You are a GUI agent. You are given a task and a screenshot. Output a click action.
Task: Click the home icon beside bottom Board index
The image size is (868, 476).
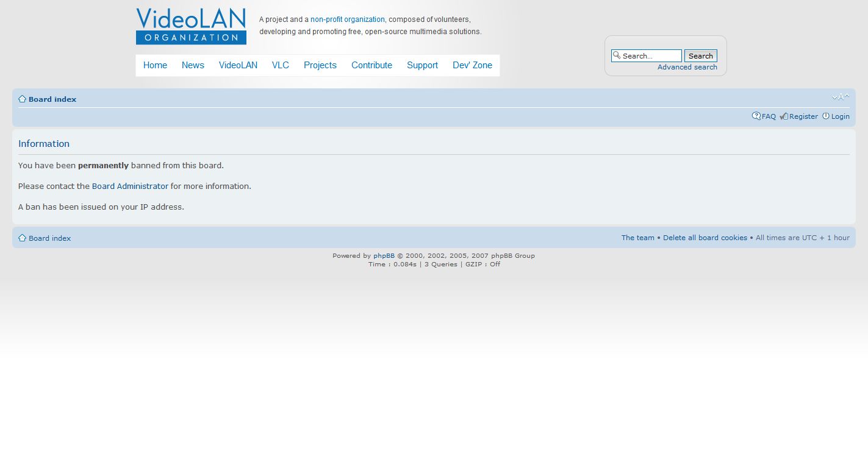point(22,238)
